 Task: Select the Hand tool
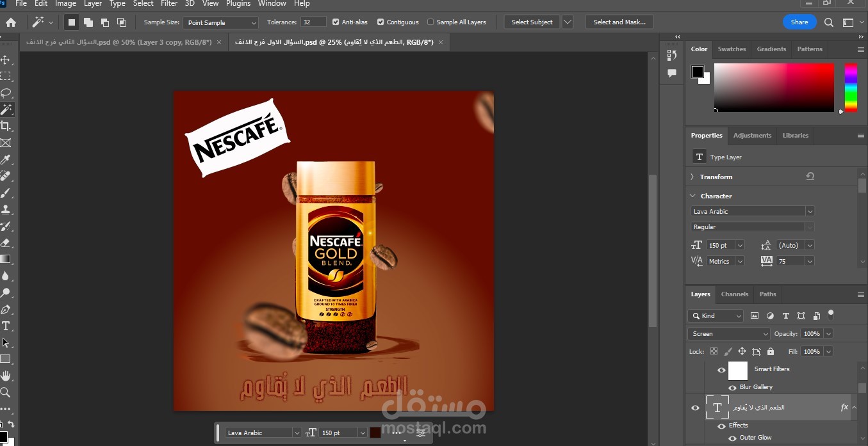(6, 376)
